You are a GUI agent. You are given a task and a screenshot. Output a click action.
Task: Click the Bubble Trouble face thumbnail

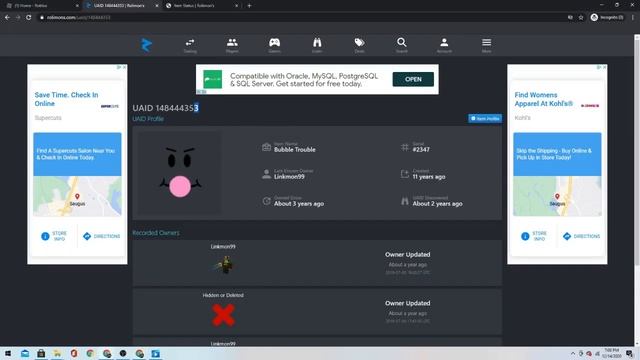pyautogui.click(x=180, y=172)
